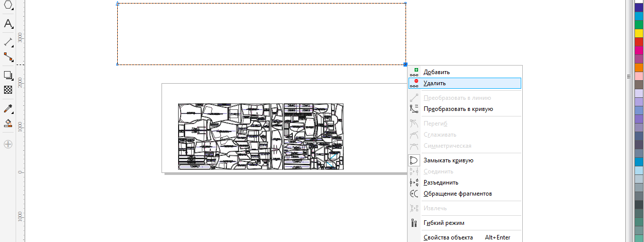Click Преобразовать в линию menu entry
This screenshot has width=644, height=242.
tap(464, 98)
